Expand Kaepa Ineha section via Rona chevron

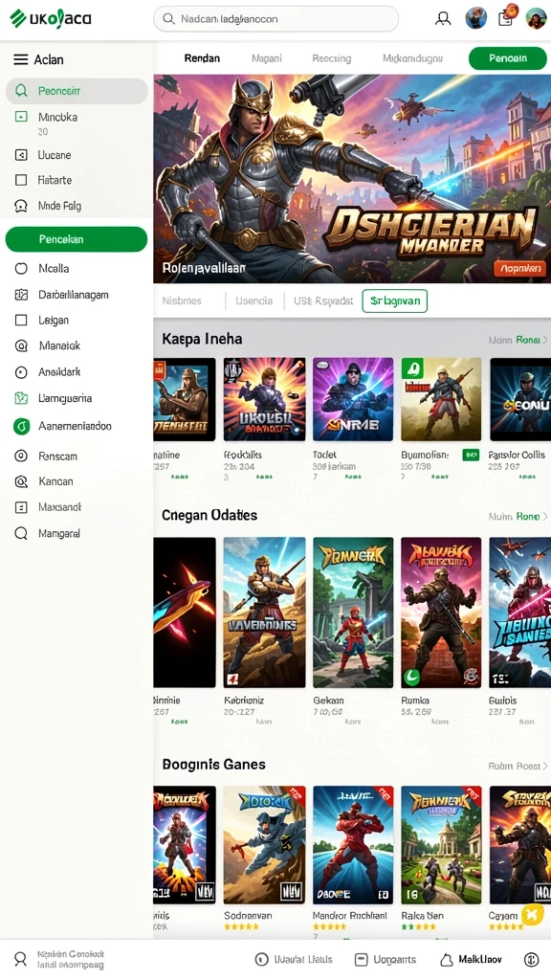point(544,340)
